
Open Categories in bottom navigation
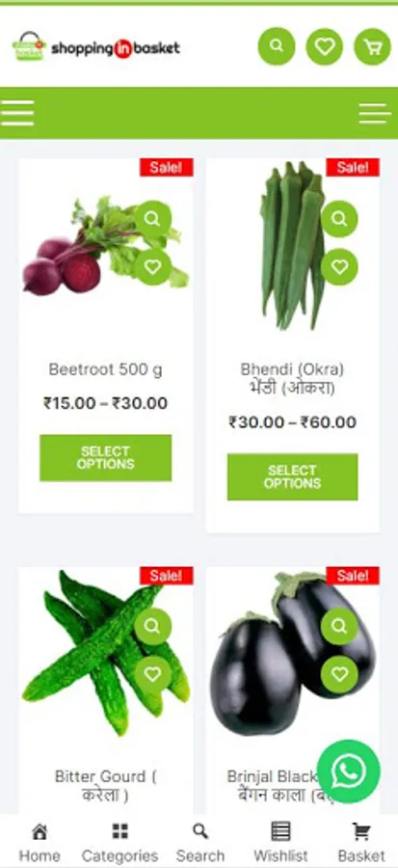pyautogui.click(x=119, y=843)
